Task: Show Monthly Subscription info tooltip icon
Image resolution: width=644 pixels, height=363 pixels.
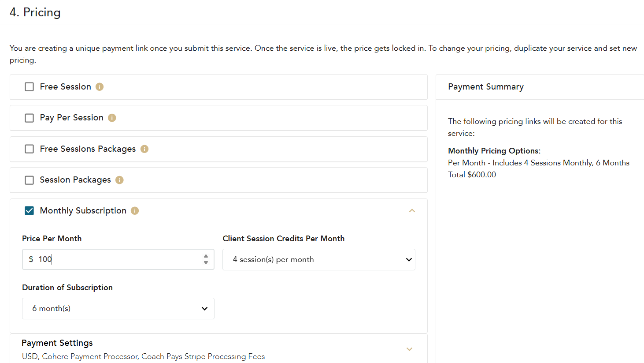Action: (x=135, y=211)
